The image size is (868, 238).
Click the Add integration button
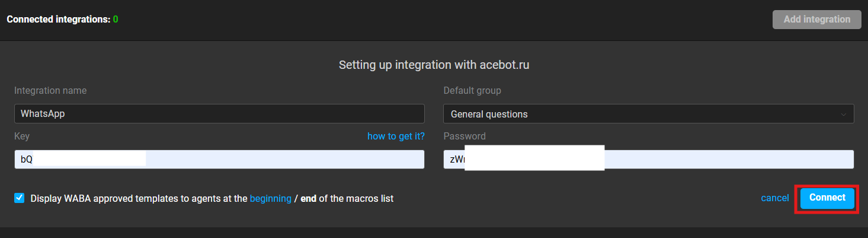(x=816, y=20)
